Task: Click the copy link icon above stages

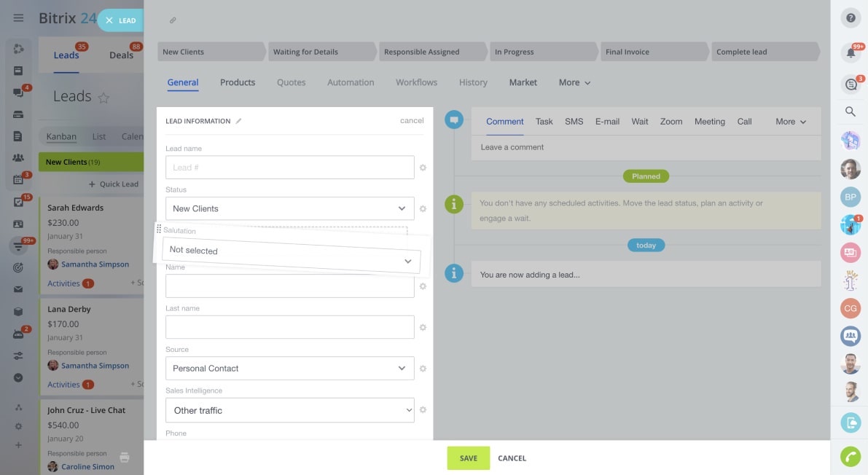Action: pyautogui.click(x=173, y=20)
